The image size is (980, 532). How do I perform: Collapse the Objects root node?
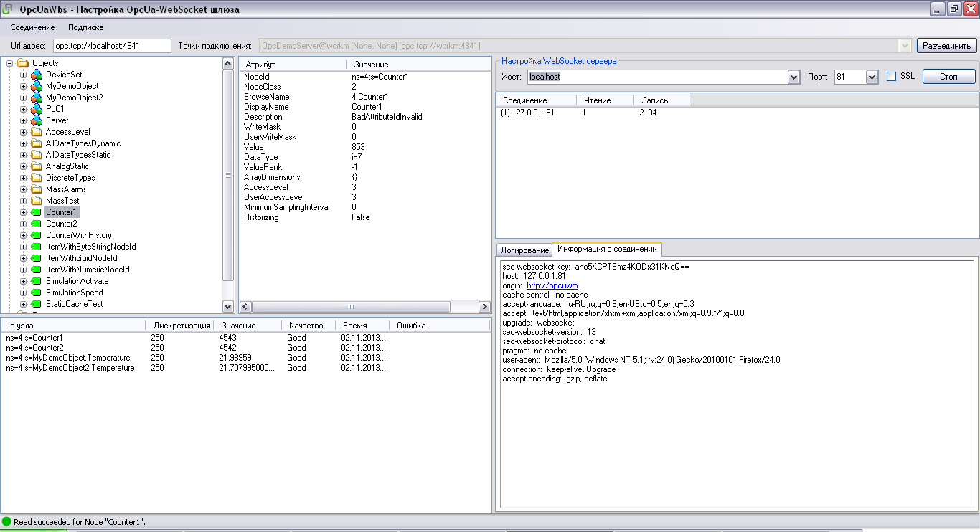point(10,63)
